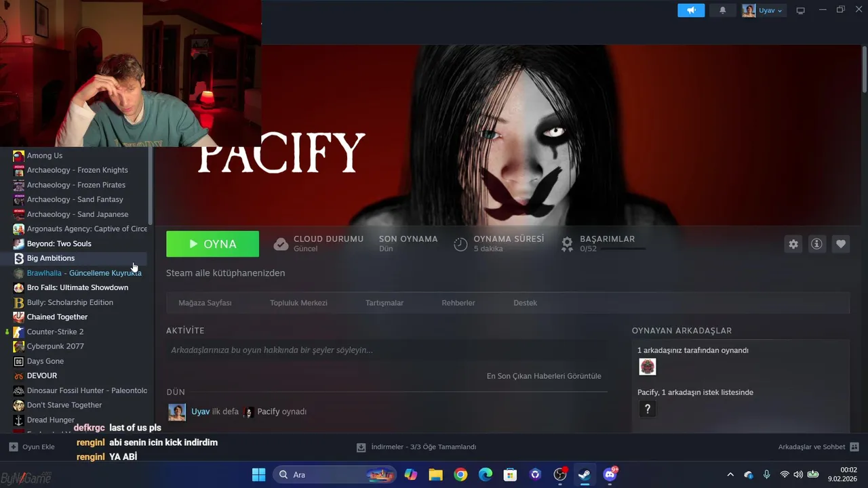Open the wishlist friend question-mark avatar
The height and width of the screenshot is (488, 868).
648,409
